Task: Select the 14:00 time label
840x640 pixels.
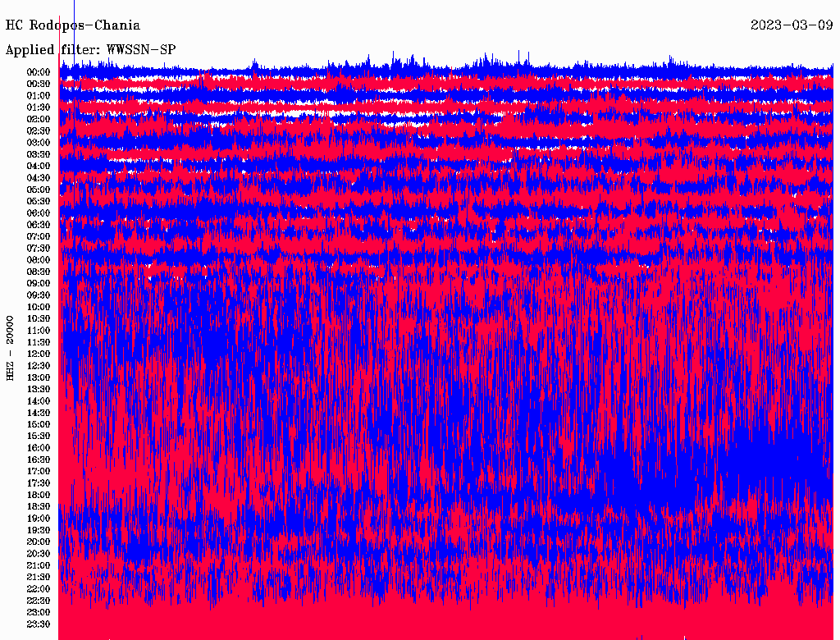Action: point(39,401)
